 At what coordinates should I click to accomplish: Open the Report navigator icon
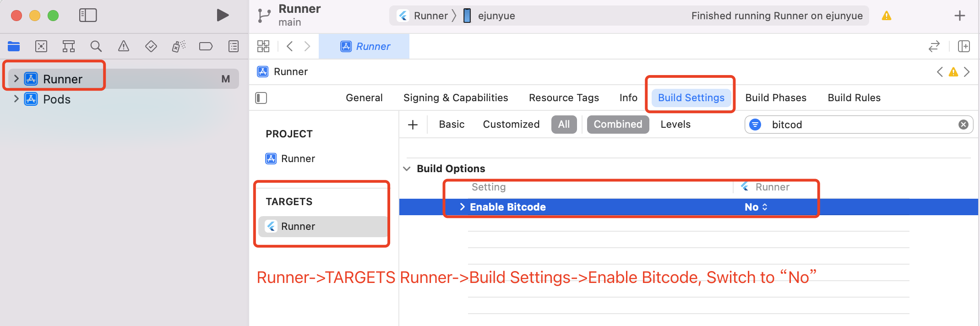click(234, 46)
